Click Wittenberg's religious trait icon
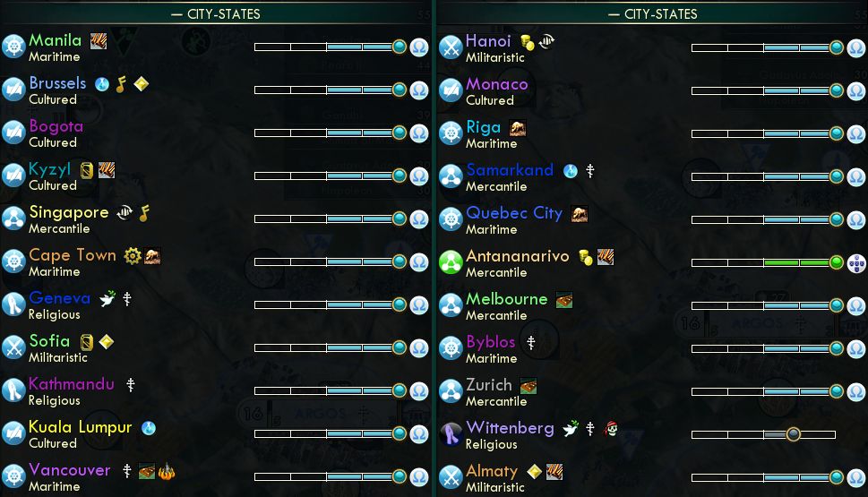 point(451,434)
